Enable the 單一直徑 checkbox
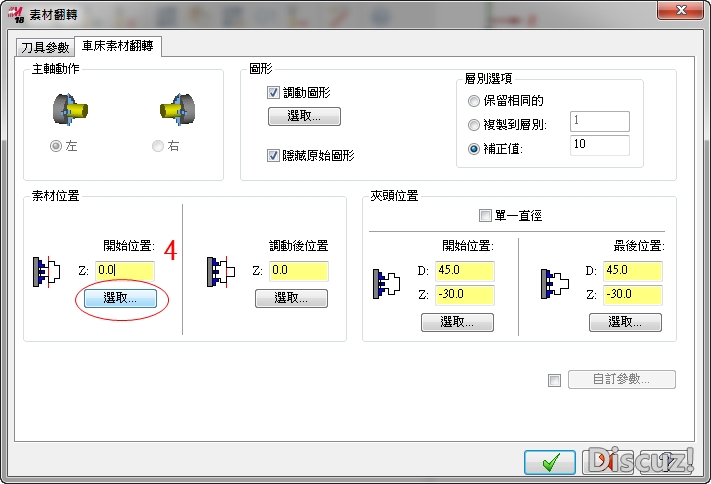This screenshot has width=711, height=484. click(485, 215)
